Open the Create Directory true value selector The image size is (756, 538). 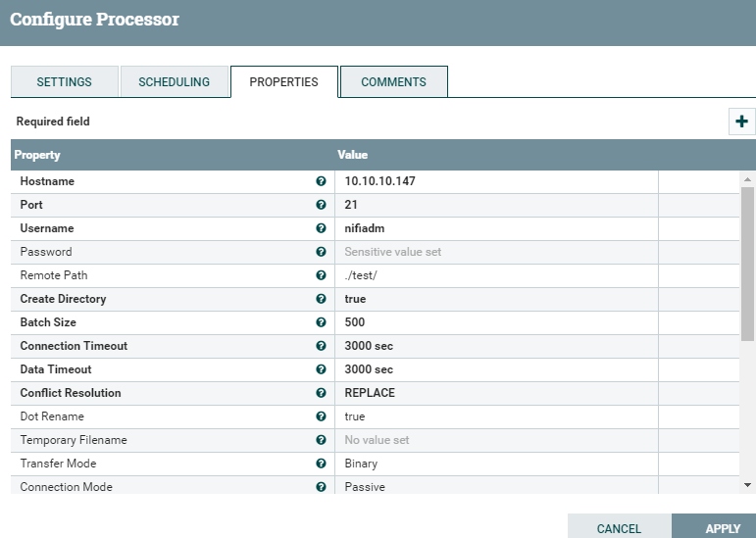(495, 299)
